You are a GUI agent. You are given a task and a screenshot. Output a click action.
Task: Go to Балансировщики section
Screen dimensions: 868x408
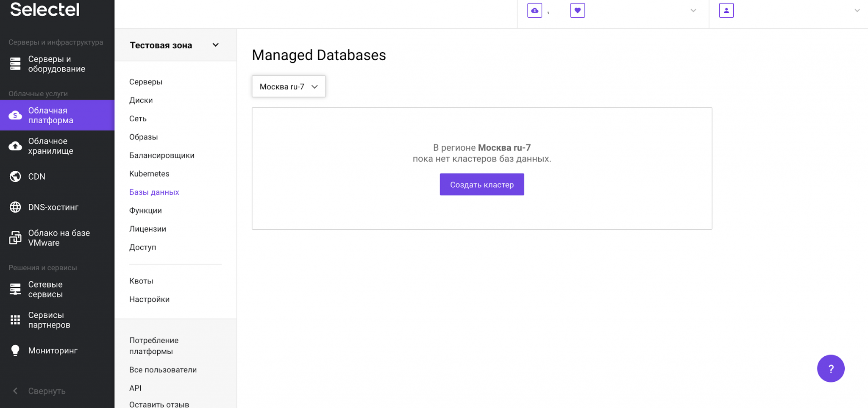(x=161, y=155)
